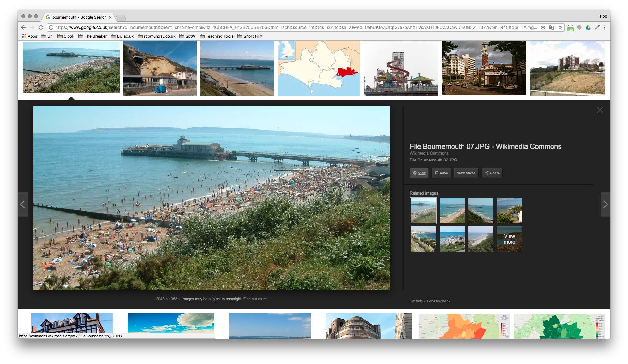Click the View saved button
The image size is (628, 364).
pos(466,173)
